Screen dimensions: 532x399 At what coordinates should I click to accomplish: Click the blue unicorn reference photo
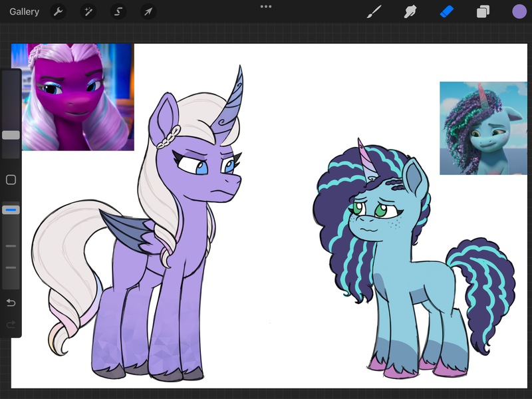483,128
